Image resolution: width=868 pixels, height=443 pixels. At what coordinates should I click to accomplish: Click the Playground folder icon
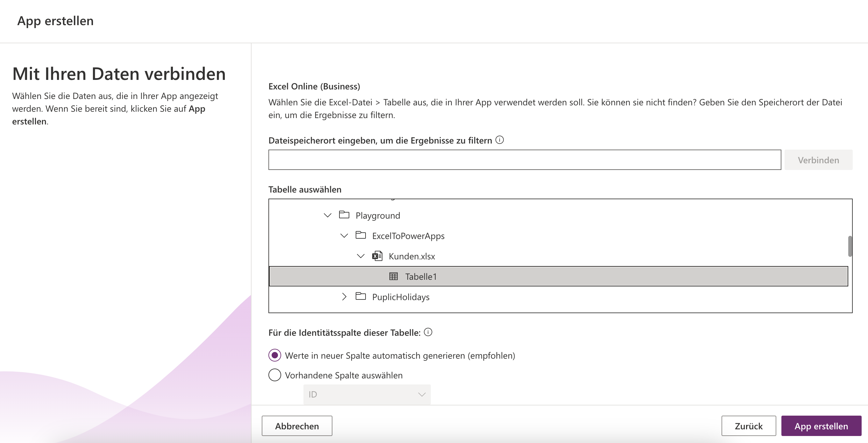point(344,214)
